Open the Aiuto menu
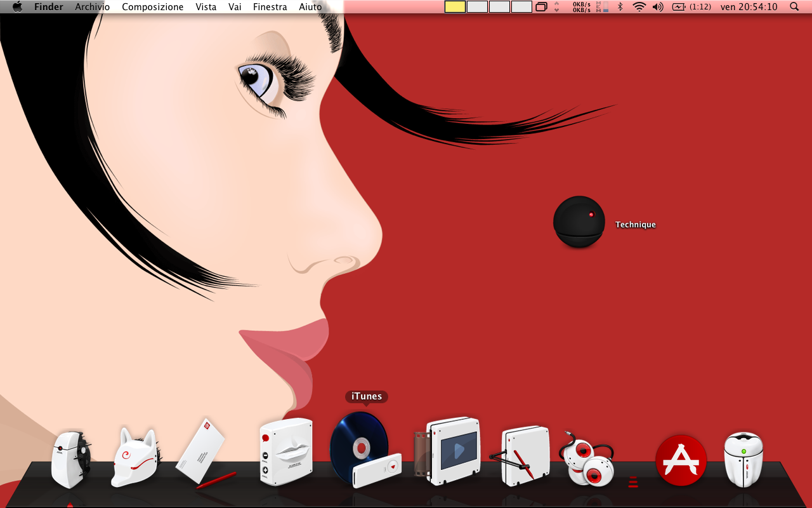The image size is (812, 508). 310,7
